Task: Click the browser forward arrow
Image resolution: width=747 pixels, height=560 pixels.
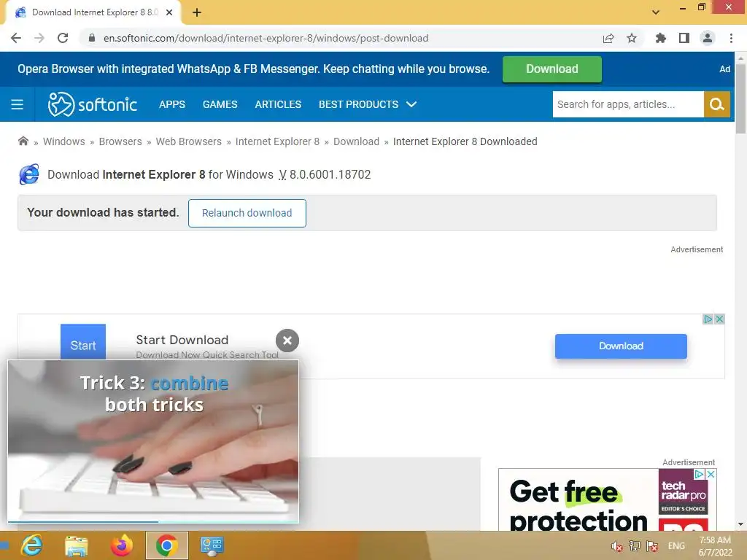Action: click(x=39, y=38)
